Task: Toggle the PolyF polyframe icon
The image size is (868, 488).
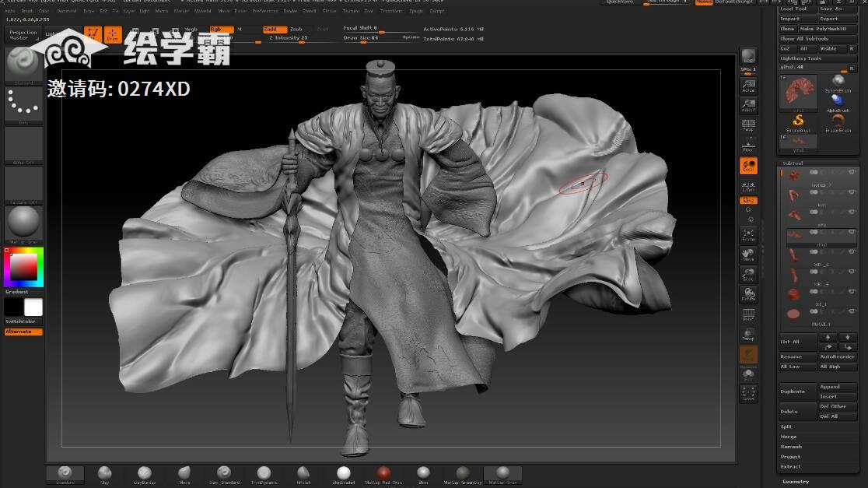Action: [748, 314]
